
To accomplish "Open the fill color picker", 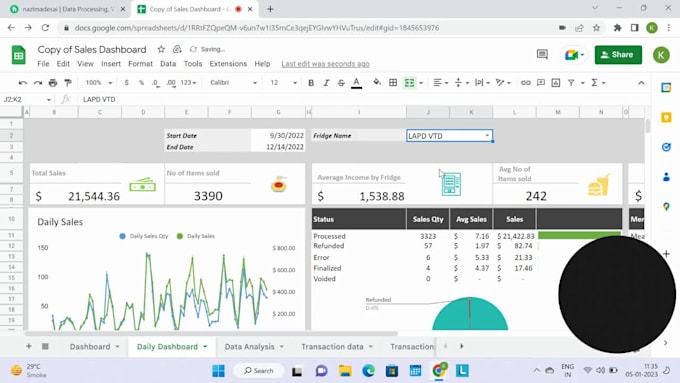I will pyautogui.click(x=377, y=82).
